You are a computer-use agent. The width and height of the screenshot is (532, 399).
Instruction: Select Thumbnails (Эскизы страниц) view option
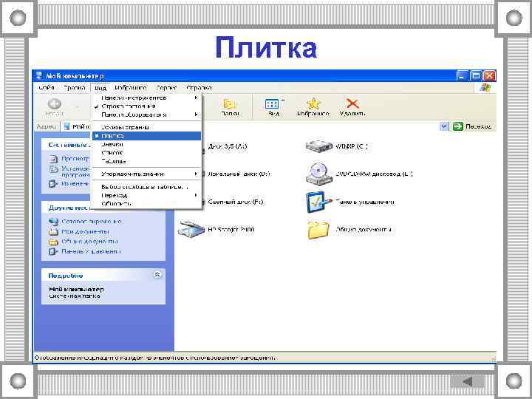[x=146, y=127]
